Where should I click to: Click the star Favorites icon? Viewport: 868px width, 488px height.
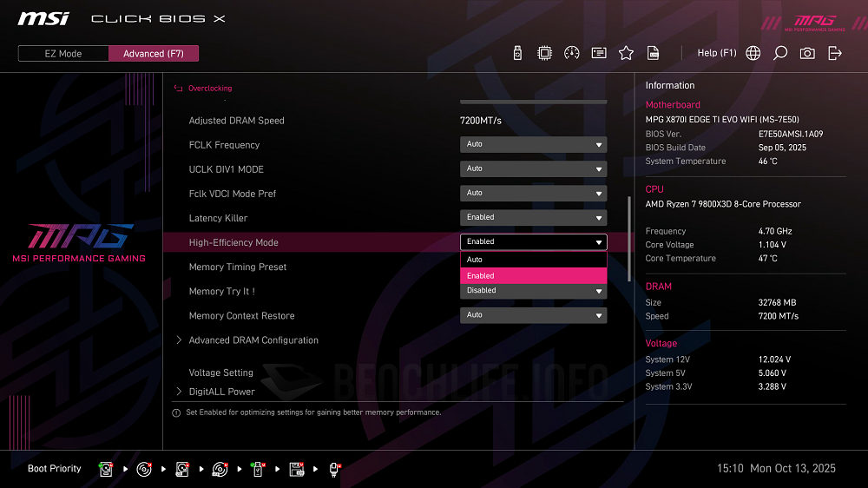(626, 53)
